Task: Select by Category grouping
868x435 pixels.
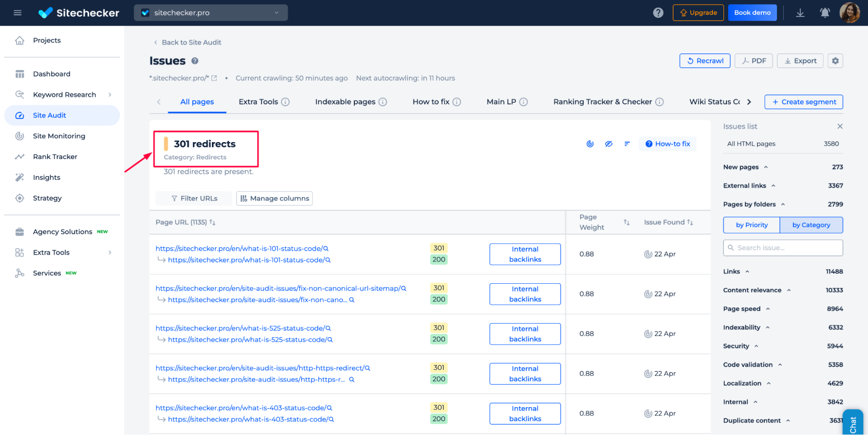Action: pyautogui.click(x=811, y=225)
